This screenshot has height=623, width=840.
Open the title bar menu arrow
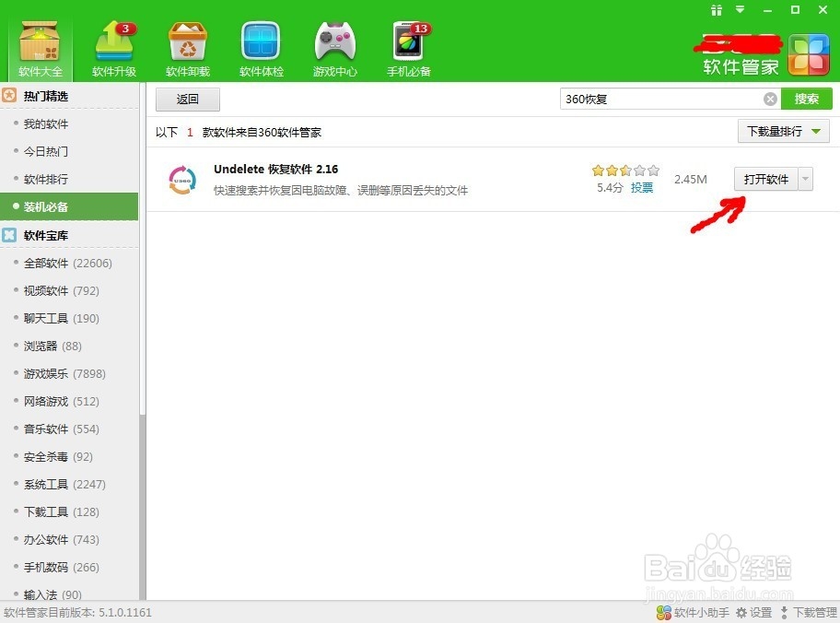(x=741, y=10)
